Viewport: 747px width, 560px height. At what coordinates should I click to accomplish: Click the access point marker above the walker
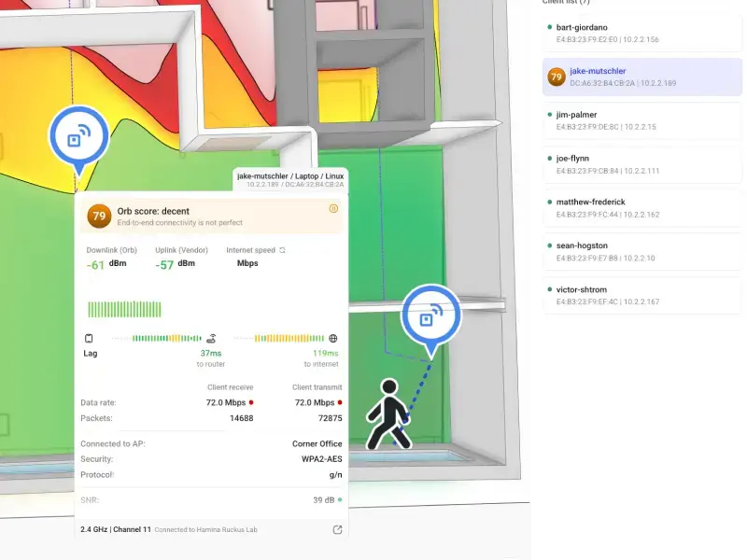click(430, 317)
